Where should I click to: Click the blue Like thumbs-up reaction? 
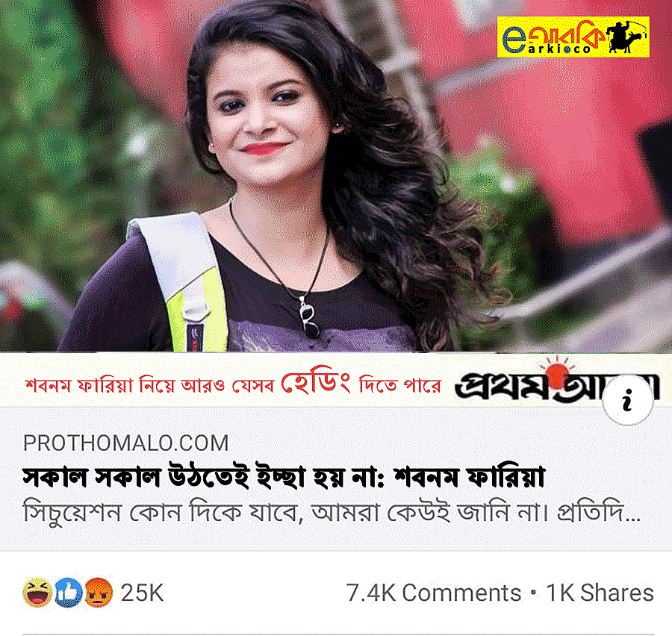(x=68, y=593)
